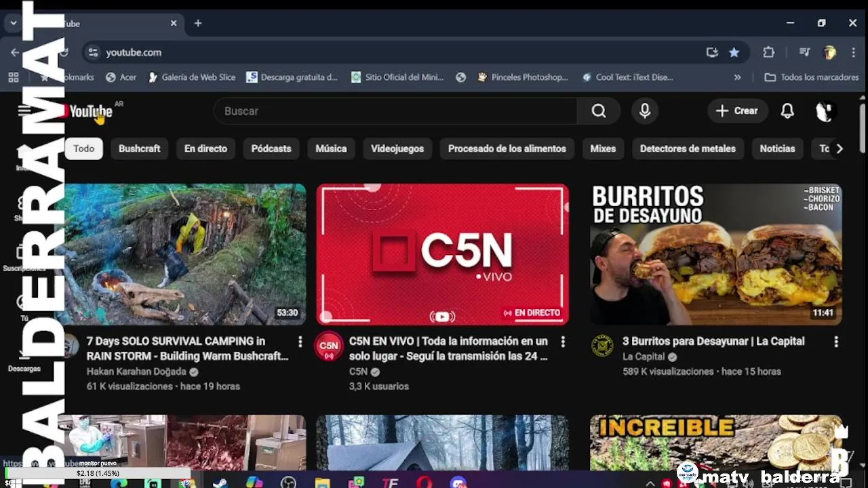Show more filter chips with right arrow
The width and height of the screenshot is (868, 488).
point(840,148)
